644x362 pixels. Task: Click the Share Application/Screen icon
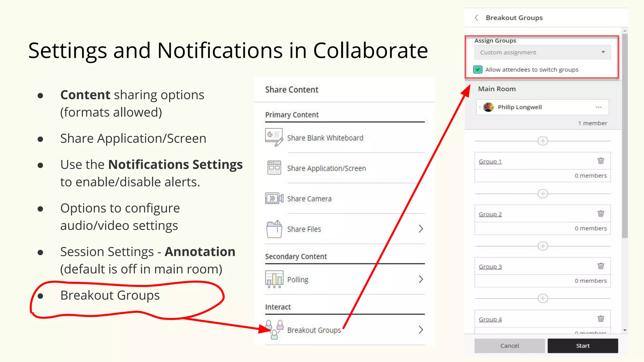[274, 167]
